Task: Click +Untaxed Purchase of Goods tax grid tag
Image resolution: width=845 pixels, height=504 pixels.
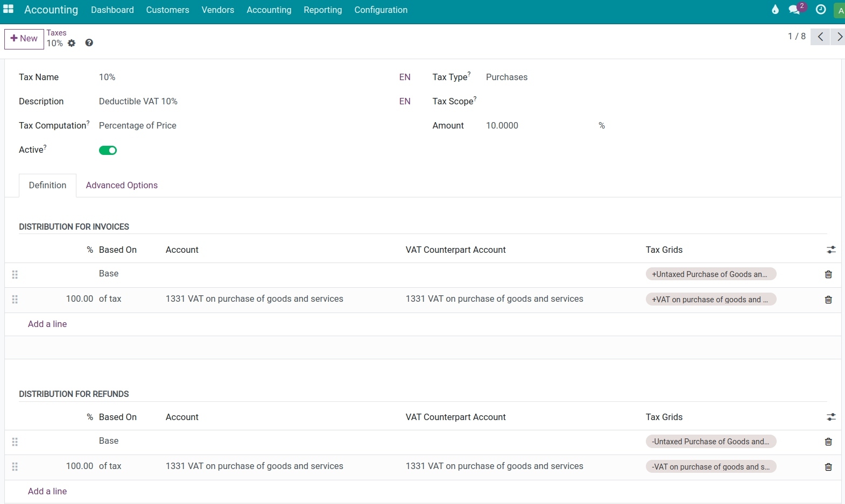Action: 711,274
